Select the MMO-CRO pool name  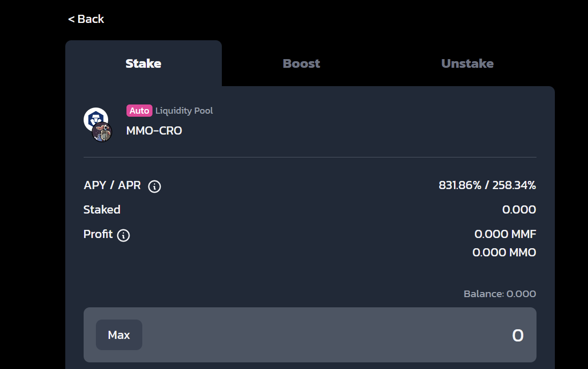point(154,130)
